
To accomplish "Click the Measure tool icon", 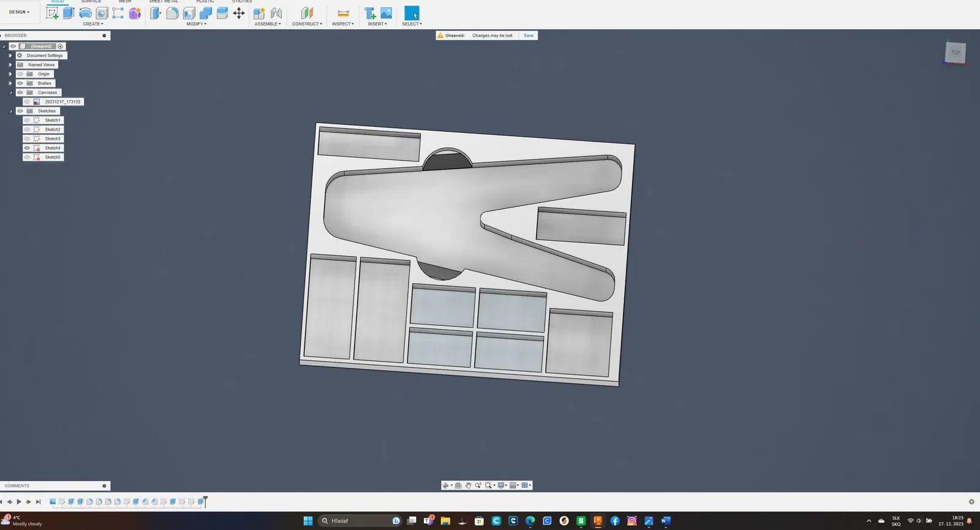I will coord(343,13).
